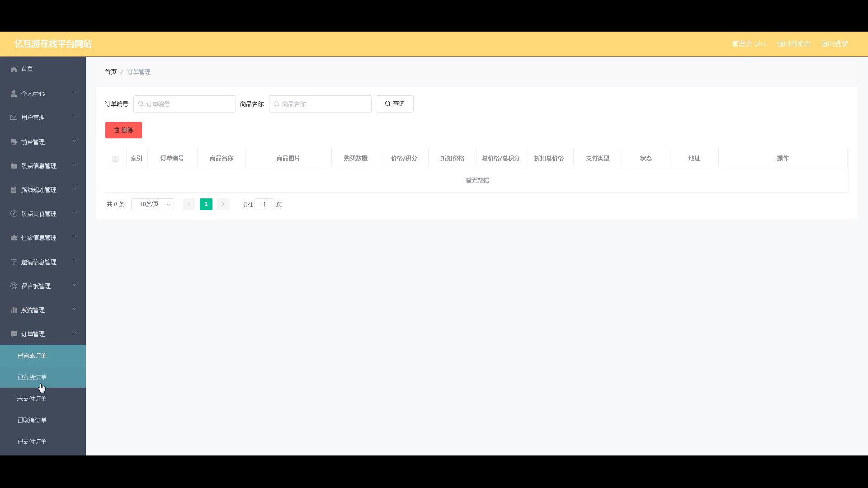Open the 10条/页 page size dropdown

(x=152, y=204)
